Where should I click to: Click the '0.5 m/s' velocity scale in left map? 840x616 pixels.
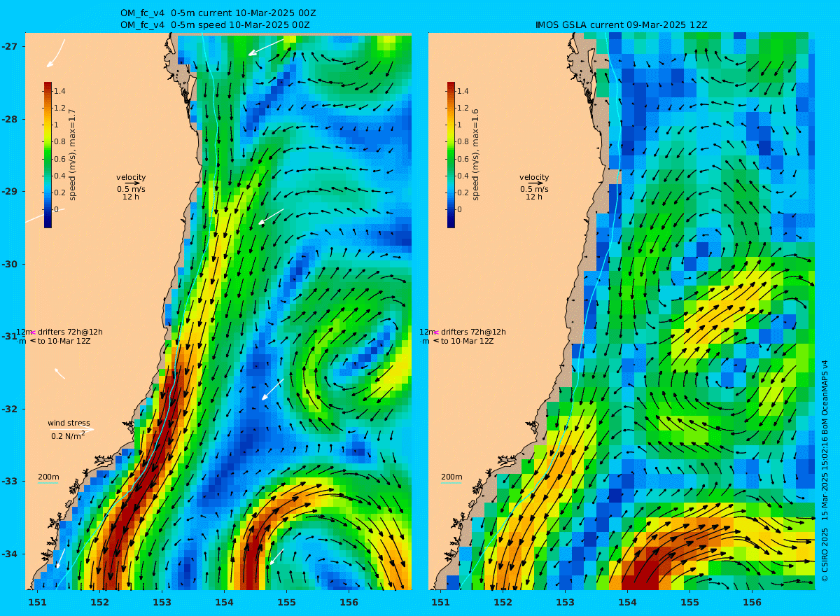point(131,189)
